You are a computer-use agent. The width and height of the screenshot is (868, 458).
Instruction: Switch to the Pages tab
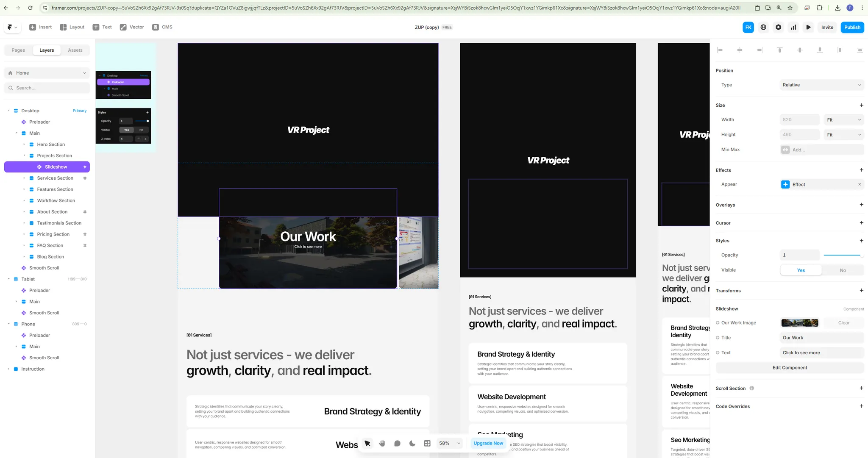(18, 50)
